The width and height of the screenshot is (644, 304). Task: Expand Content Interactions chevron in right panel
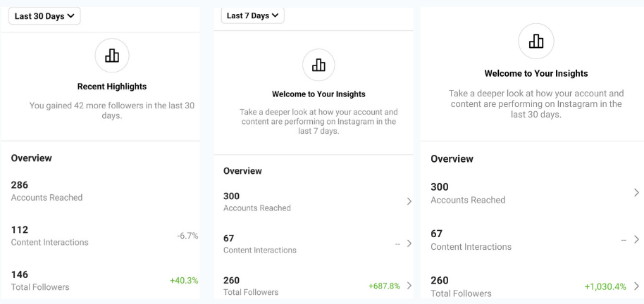636,239
